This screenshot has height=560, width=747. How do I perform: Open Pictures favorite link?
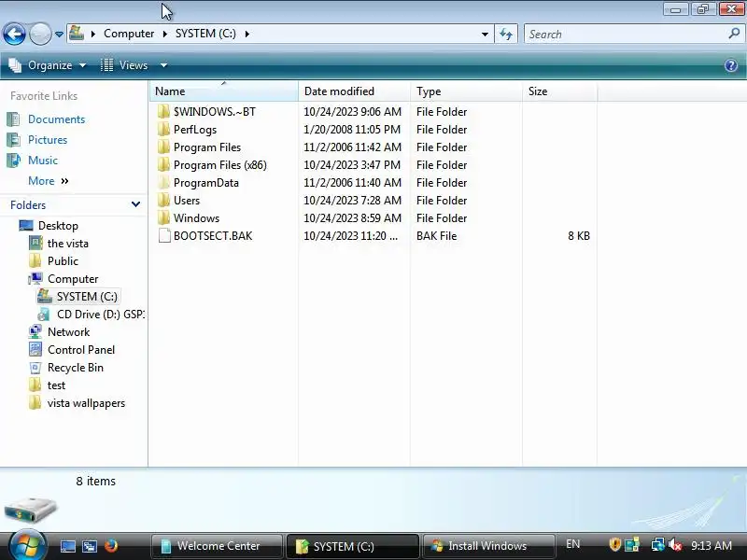pos(48,139)
